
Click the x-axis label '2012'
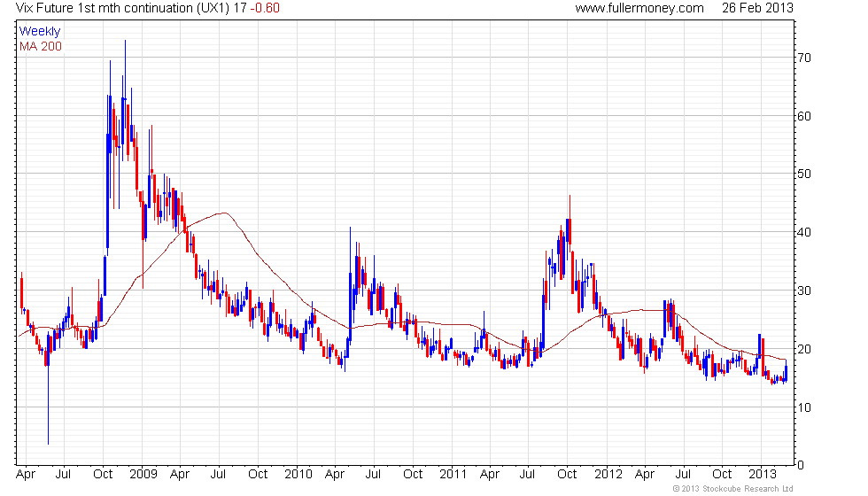(608, 475)
